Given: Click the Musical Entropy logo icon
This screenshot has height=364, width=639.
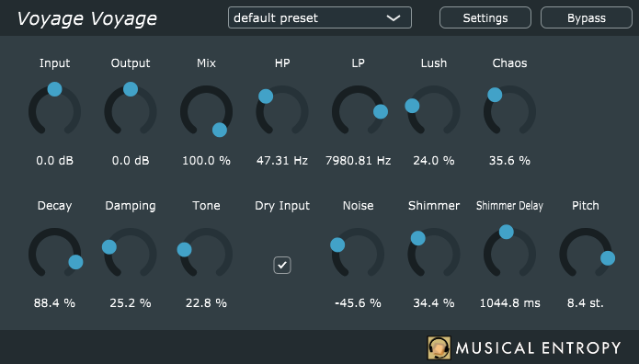Looking at the screenshot, I should pos(439,347).
